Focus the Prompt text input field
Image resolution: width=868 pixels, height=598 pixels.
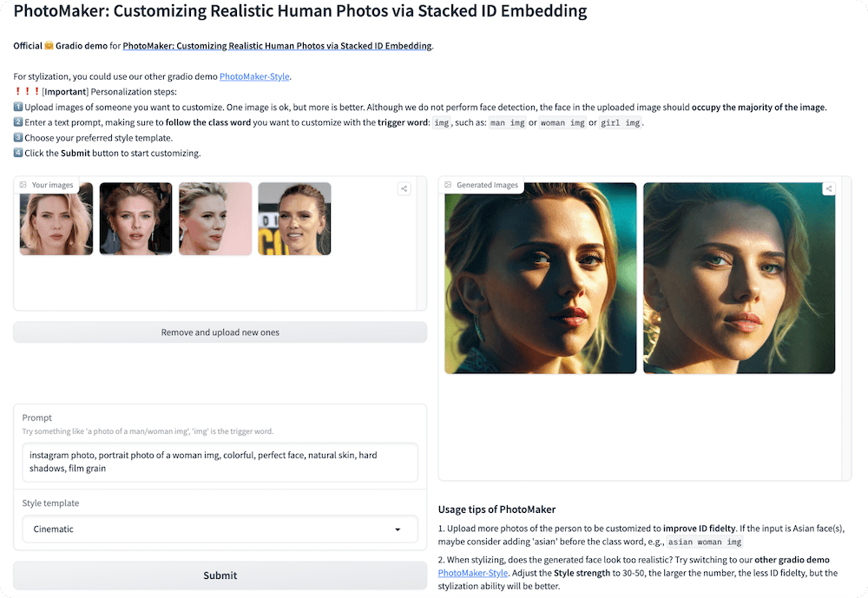click(220, 462)
